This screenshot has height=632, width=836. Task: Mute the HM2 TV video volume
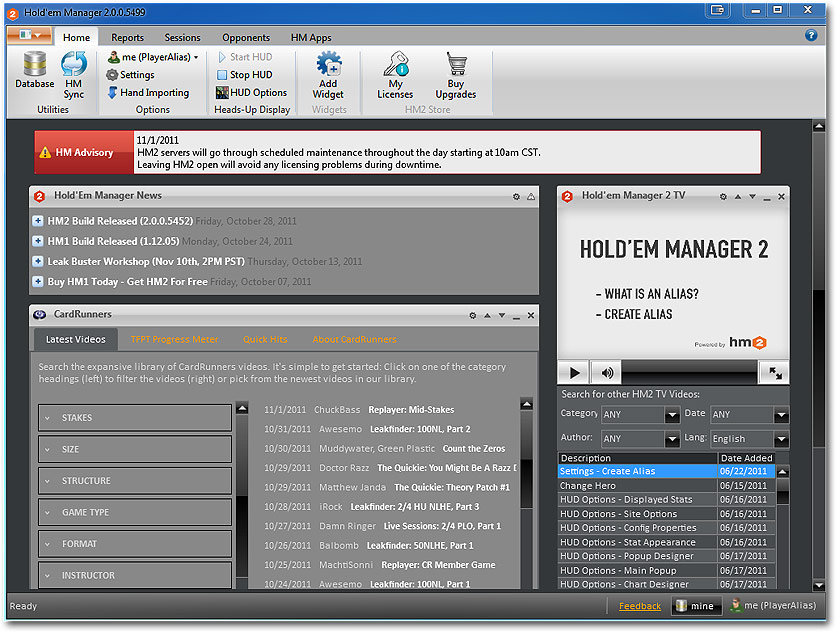[x=607, y=372]
